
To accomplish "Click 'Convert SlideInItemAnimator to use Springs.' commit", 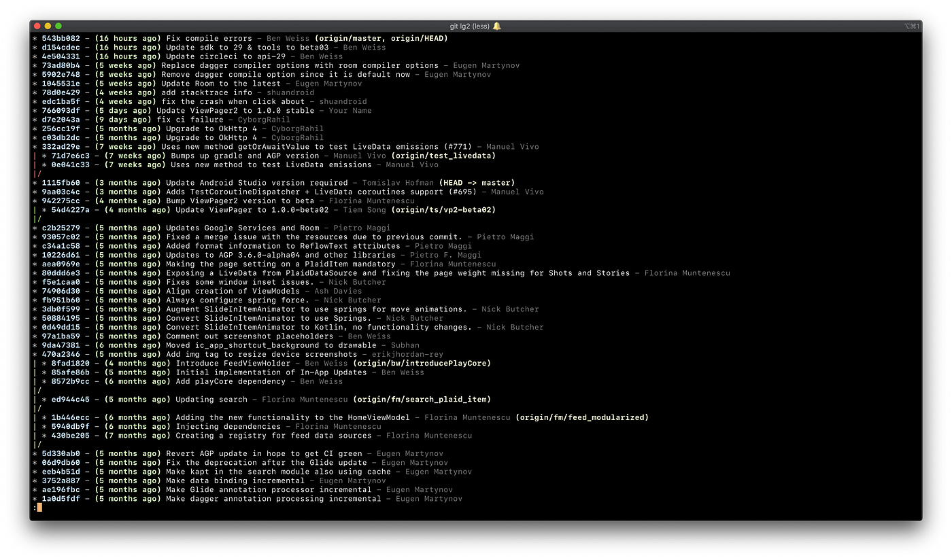I will (x=269, y=318).
